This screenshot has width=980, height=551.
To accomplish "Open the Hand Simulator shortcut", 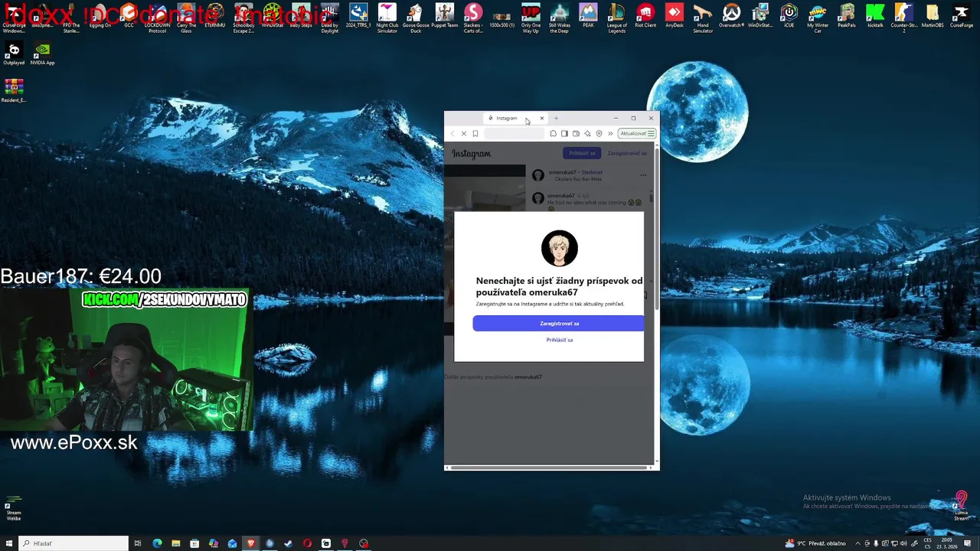I will pyautogui.click(x=703, y=18).
